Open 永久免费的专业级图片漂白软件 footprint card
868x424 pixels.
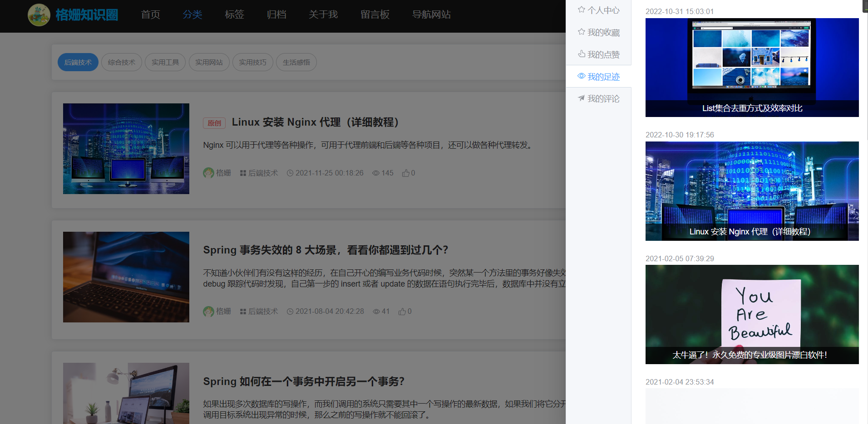point(752,314)
